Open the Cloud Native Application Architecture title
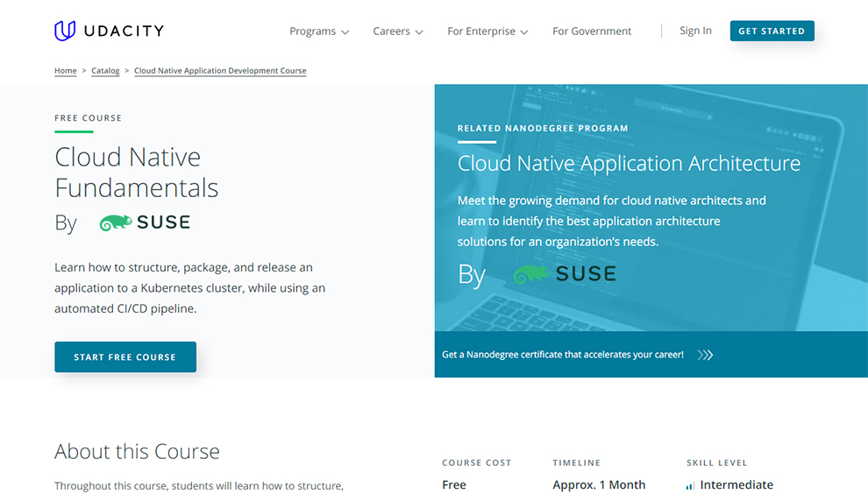 click(629, 163)
